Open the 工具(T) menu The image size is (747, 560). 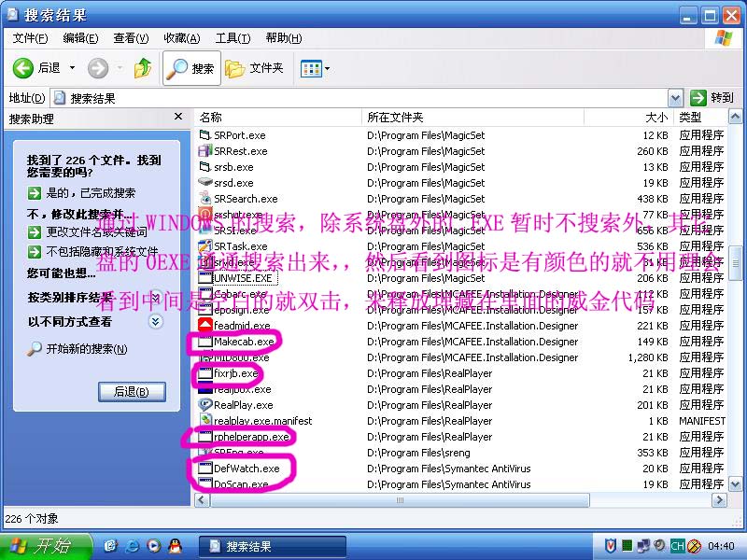(233, 38)
